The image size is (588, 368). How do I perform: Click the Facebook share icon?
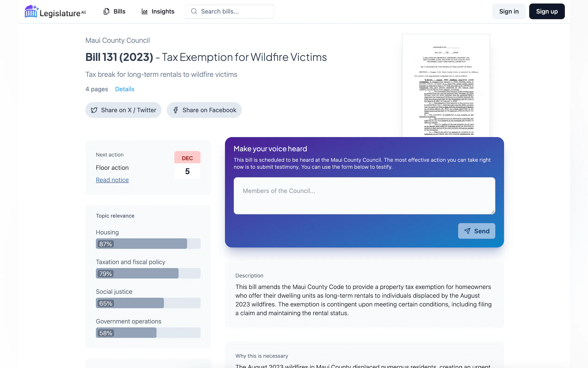click(175, 110)
